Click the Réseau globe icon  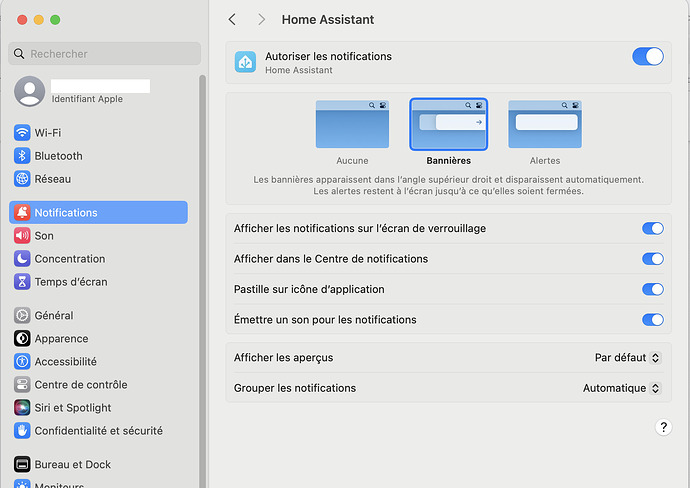(22, 179)
